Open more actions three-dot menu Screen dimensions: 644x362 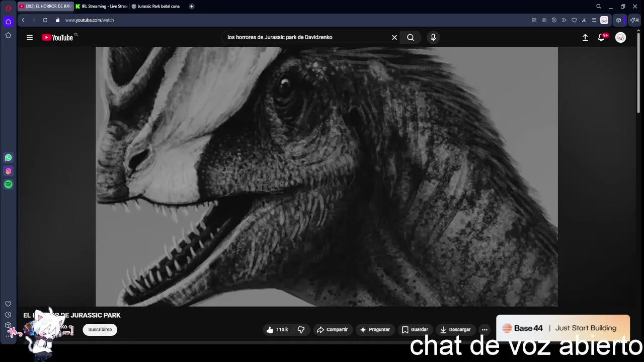485,330
